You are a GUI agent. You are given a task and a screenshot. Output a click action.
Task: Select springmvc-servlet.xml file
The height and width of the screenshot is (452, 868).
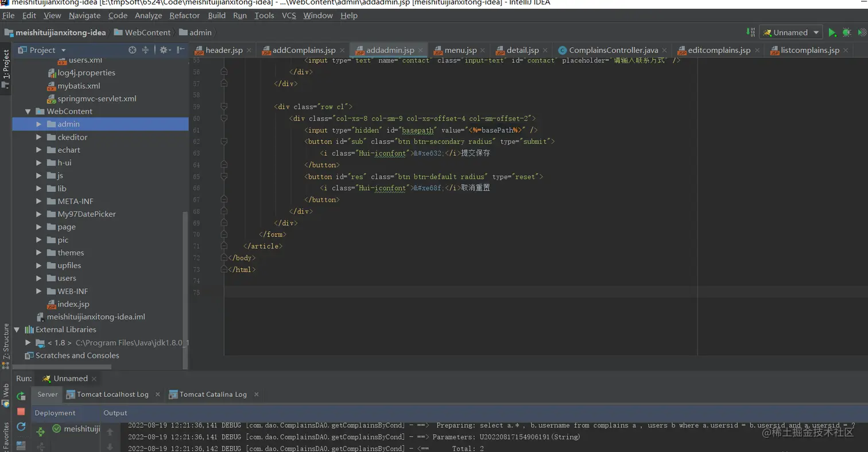pos(92,98)
